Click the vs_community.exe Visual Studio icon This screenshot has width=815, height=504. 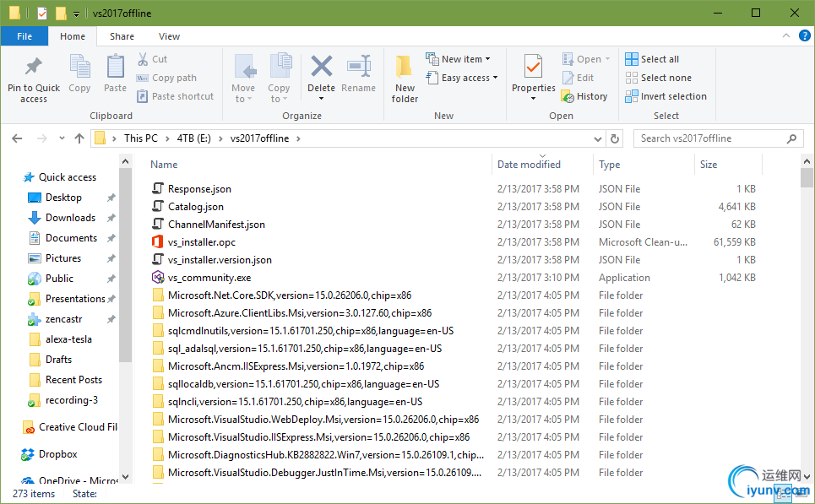coord(157,278)
